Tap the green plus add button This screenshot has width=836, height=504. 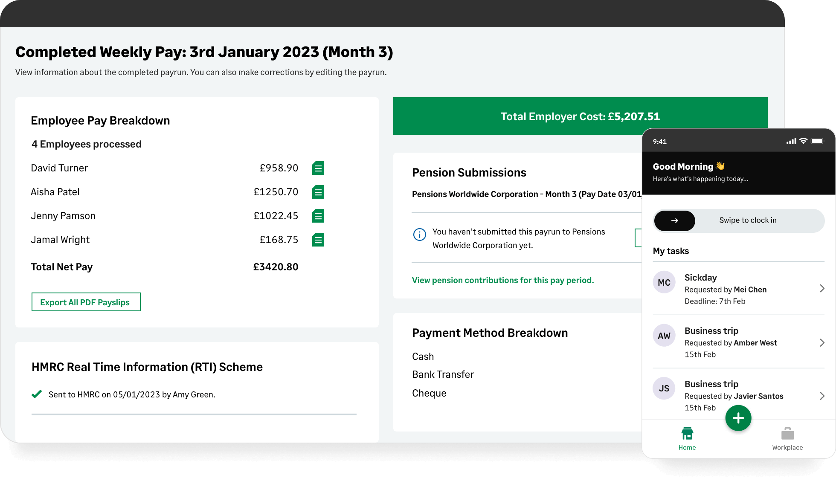tap(738, 418)
